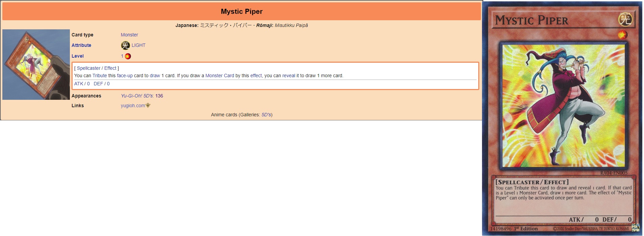This screenshot has width=644, height=236.
Task: Click the Links label
Action: (x=78, y=106)
